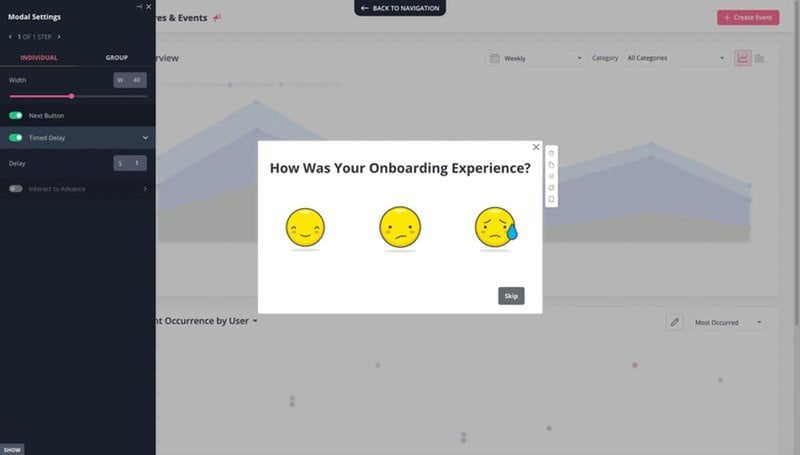Close the onboarding experience modal
The image size is (800, 455).
tap(536, 147)
